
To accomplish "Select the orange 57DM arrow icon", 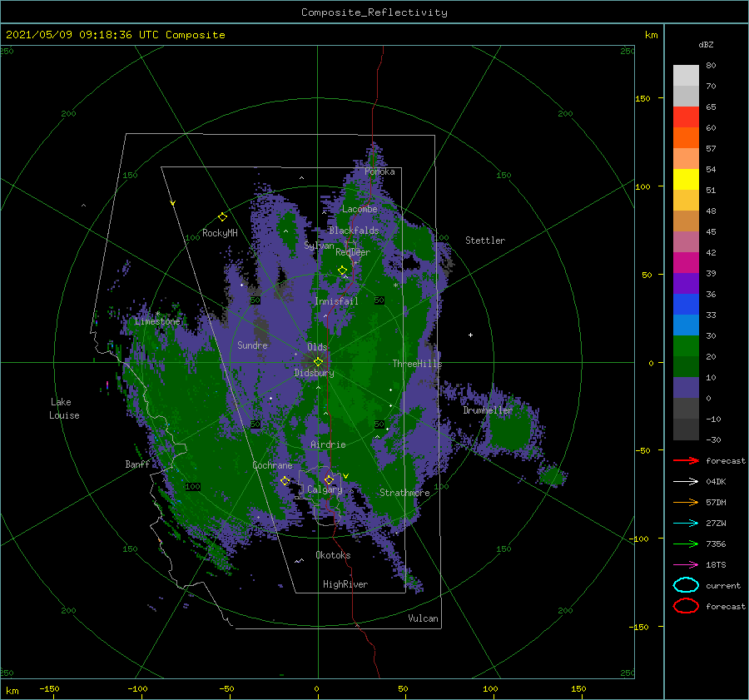I will (686, 502).
